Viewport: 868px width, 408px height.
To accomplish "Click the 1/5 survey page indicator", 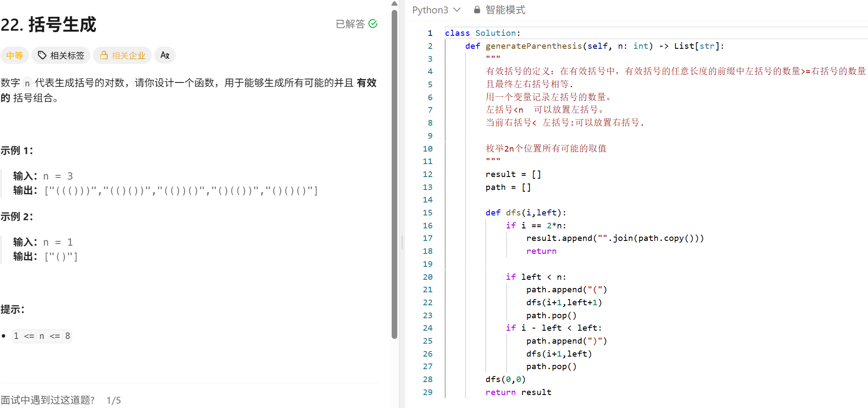I will pyautogui.click(x=114, y=401).
